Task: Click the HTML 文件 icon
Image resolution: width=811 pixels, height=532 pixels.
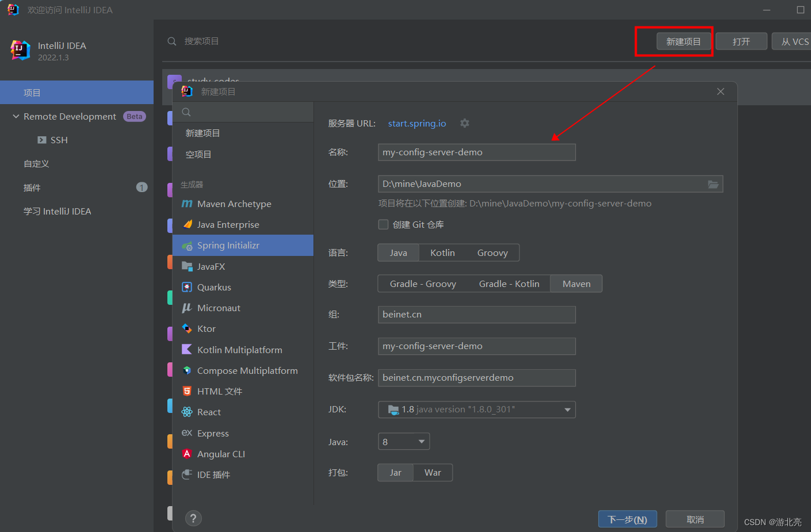Action: (187, 391)
